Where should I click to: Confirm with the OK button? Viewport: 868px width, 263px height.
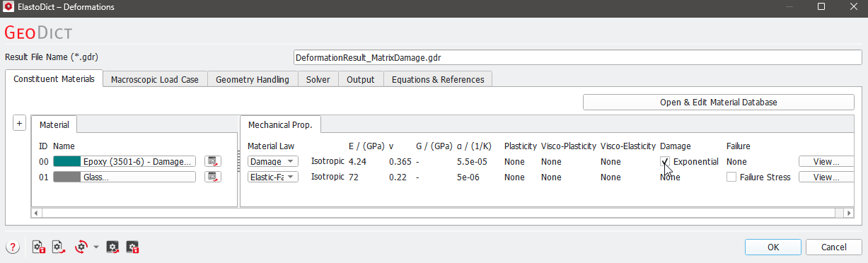pos(773,247)
